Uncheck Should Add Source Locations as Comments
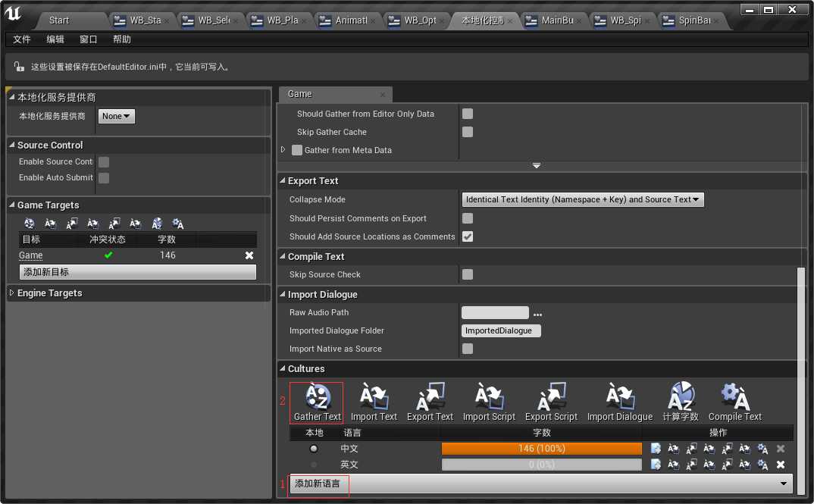 pyautogui.click(x=468, y=236)
